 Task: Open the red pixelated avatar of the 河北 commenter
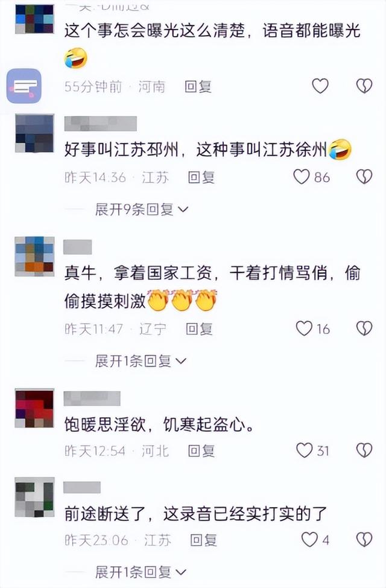click(x=34, y=408)
